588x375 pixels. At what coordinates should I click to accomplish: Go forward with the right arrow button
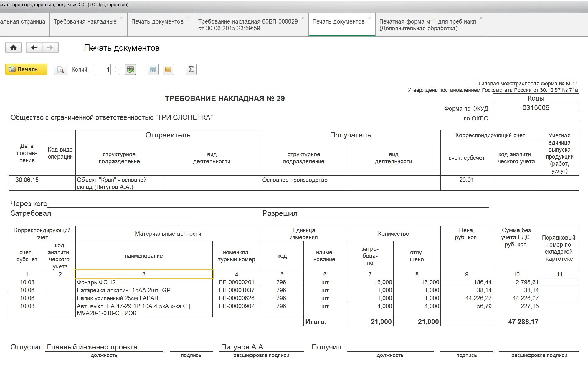click(x=50, y=47)
